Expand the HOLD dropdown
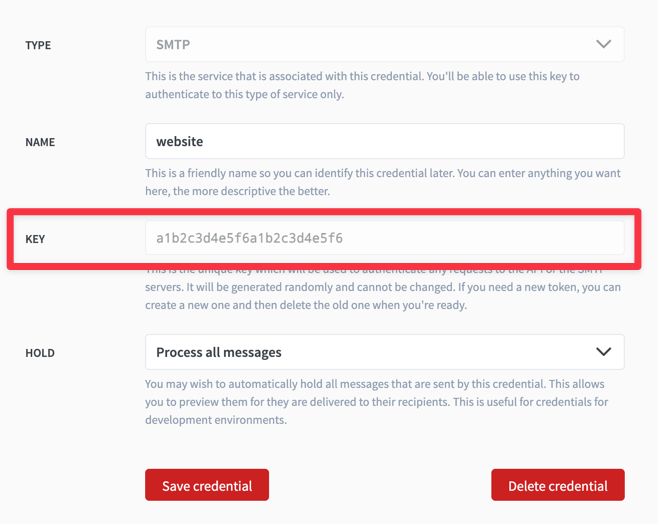Image resolution: width=658 pixels, height=524 pixels. 384,352
